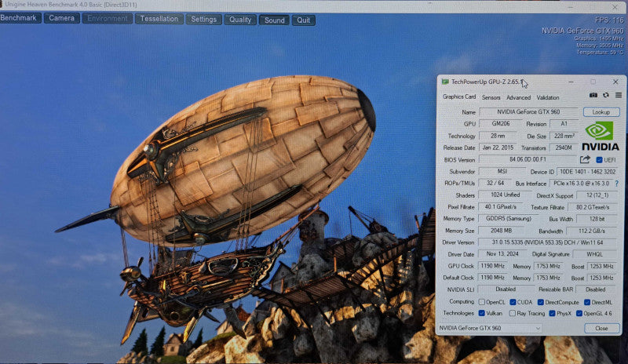
Task: Click the FPS counter text in Heaven
Action: tap(609, 20)
